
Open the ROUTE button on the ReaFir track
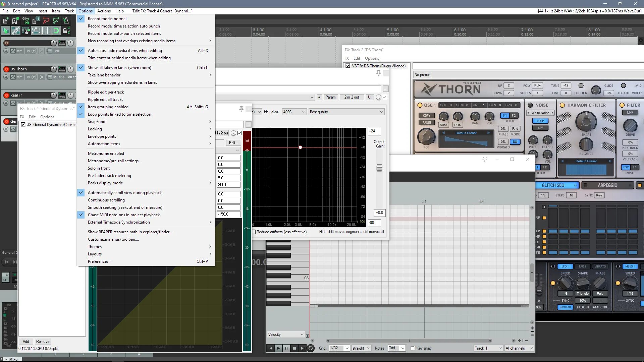(62, 95)
